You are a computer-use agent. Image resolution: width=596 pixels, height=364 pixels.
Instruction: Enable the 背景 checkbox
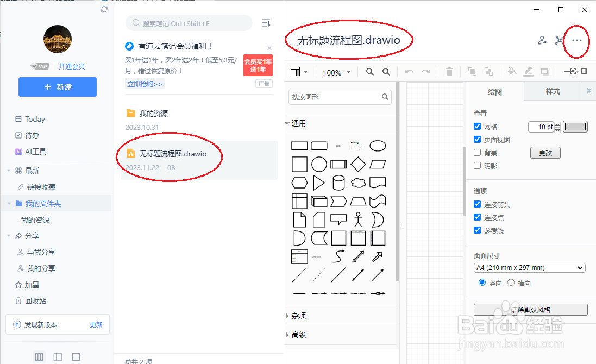pos(478,152)
